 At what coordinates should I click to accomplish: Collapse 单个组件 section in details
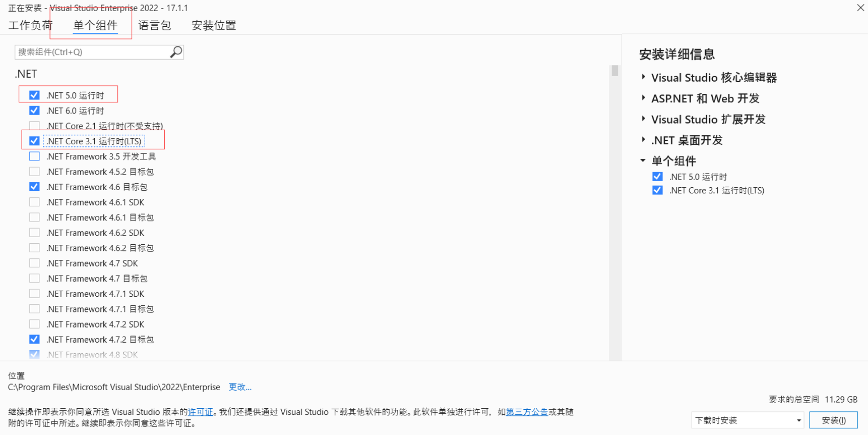click(643, 160)
